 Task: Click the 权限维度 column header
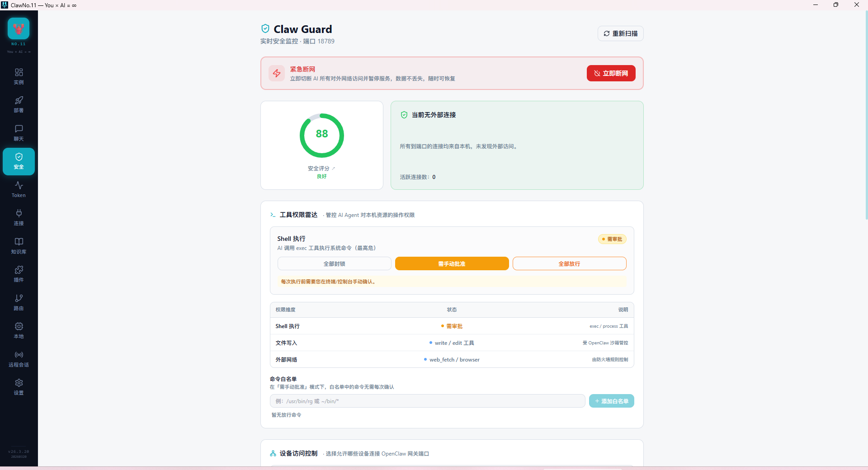(x=285, y=310)
